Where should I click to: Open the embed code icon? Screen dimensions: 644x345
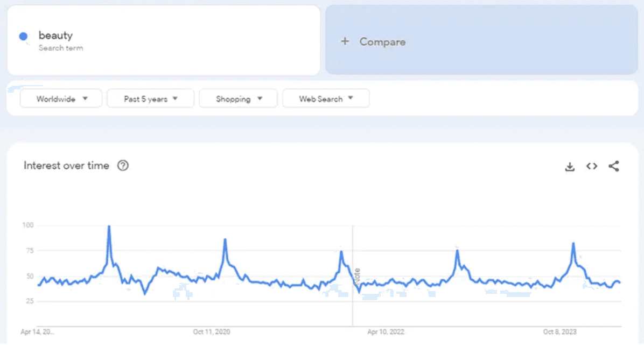591,166
